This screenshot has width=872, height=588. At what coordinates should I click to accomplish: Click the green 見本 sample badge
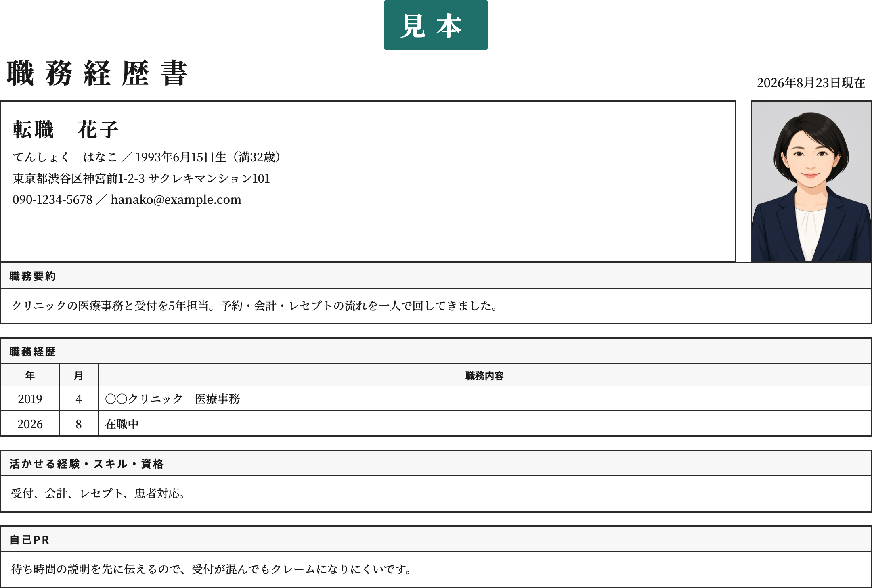(x=436, y=25)
